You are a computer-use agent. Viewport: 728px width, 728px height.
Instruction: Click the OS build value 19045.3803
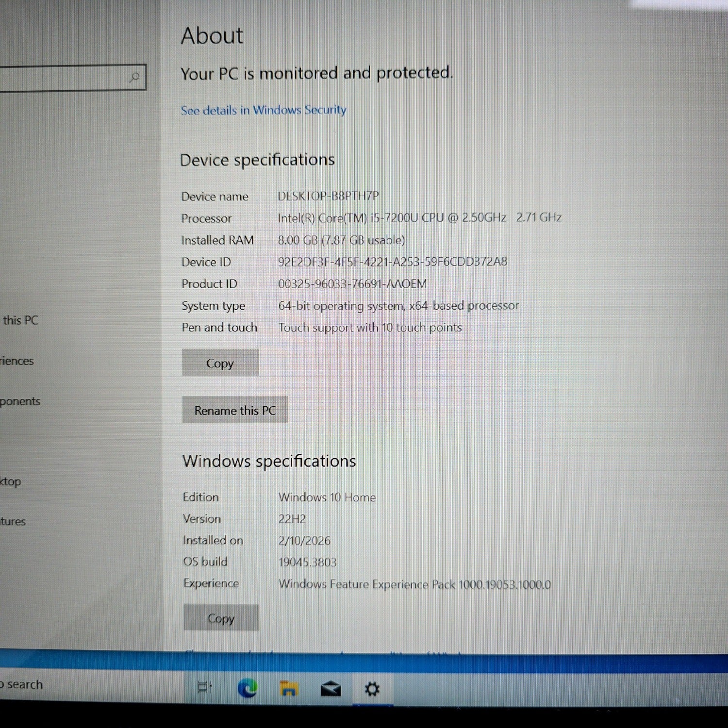(307, 562)
